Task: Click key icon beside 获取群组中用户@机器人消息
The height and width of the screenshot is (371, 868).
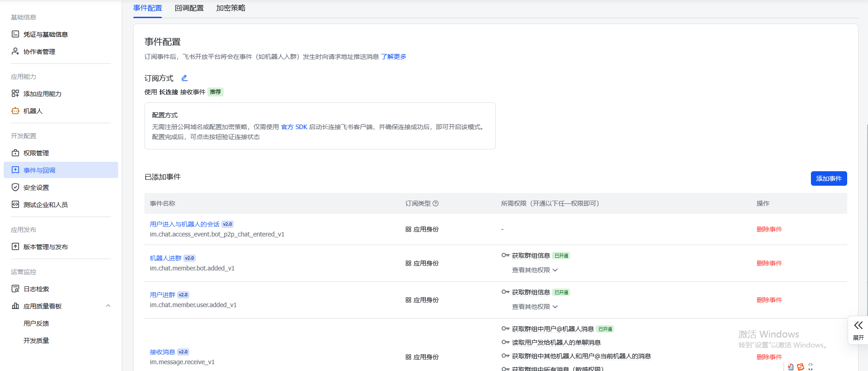Action: [505, 328]
